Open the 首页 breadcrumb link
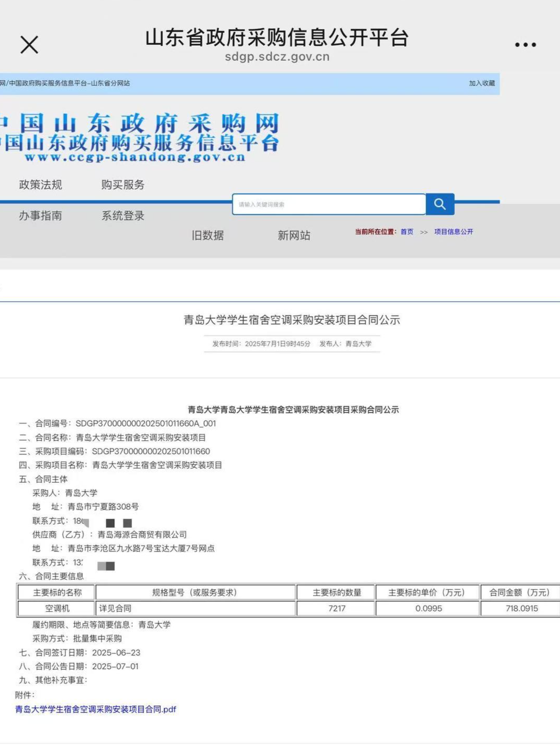The height and width of the screenshot is (746, 560). (x=407, y=231)
